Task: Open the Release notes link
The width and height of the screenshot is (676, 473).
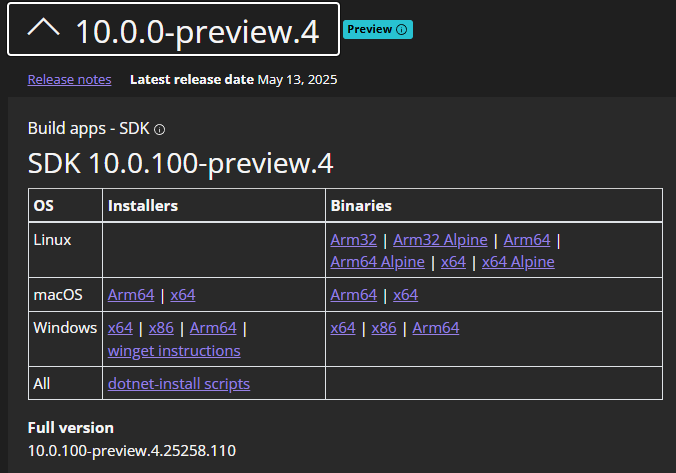Action: click(69, 79)
